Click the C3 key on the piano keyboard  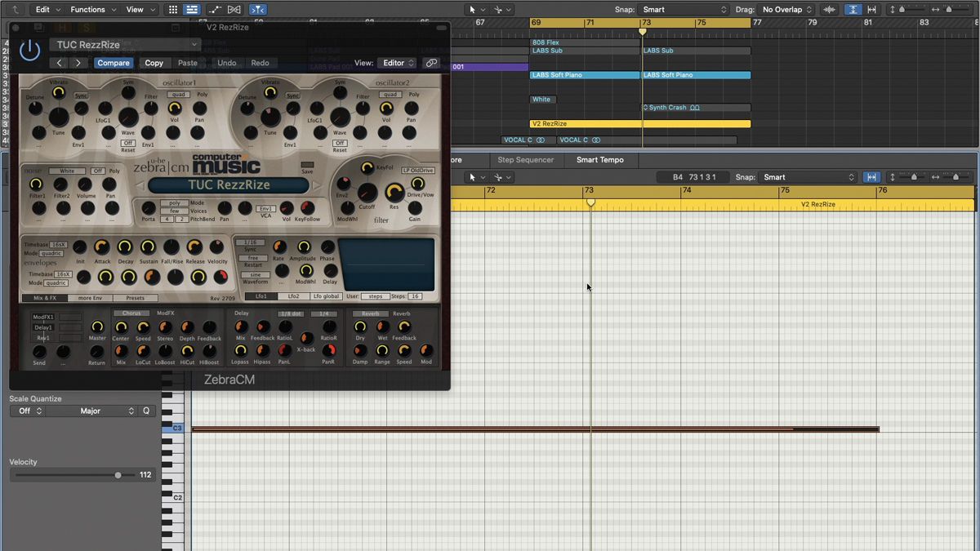(x=176, y=427)
